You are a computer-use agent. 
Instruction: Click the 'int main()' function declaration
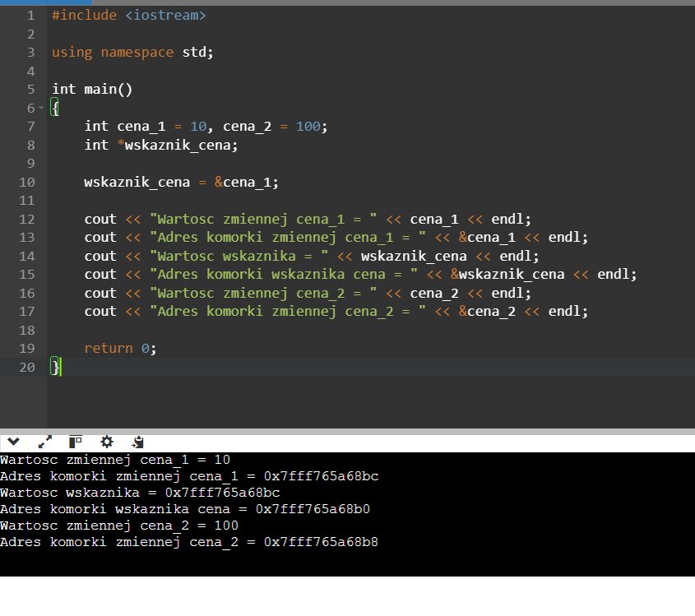click(x=91, y=89)
